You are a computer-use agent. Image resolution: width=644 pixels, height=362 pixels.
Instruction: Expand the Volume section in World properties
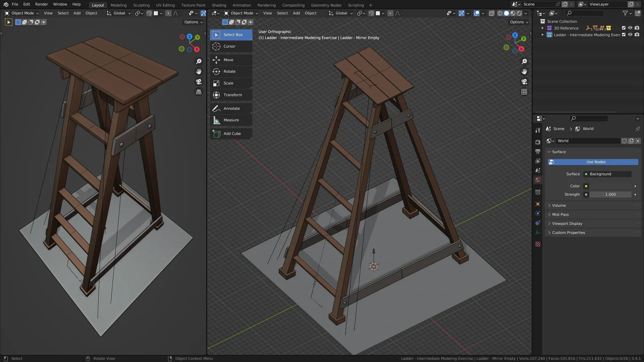coord(559,205)
